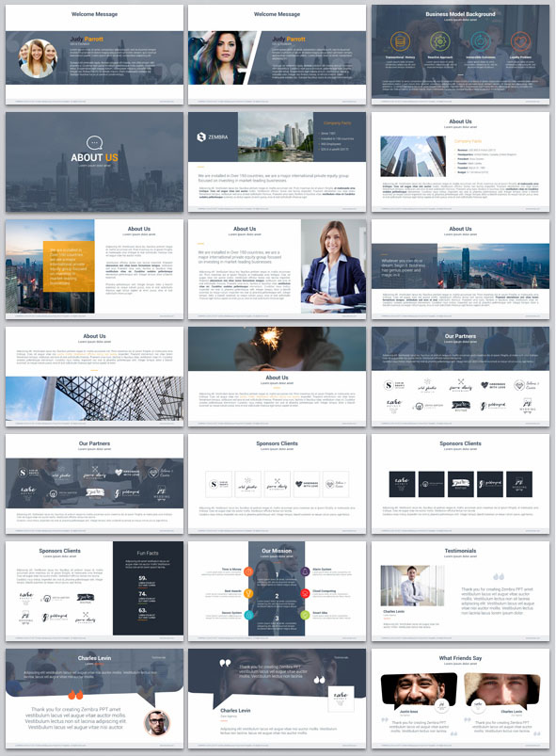
Task: Click the "ZEMBRA" brand name text
Action: 218,137
